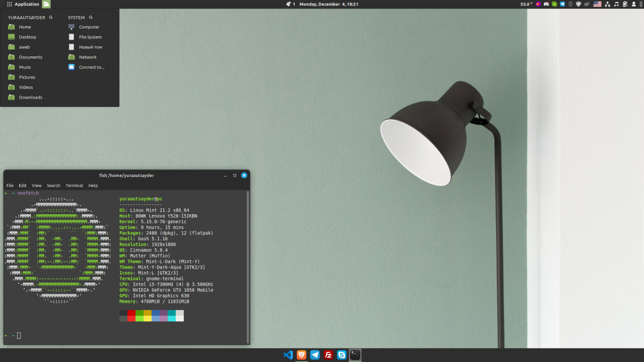
Task: Open Visual Studio Code from the dock
Action: (x=288, y=355)
